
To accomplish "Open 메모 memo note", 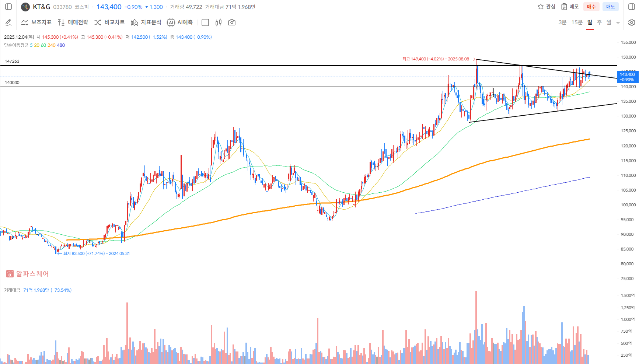I will pyautogui.click(x=570, y=7).
